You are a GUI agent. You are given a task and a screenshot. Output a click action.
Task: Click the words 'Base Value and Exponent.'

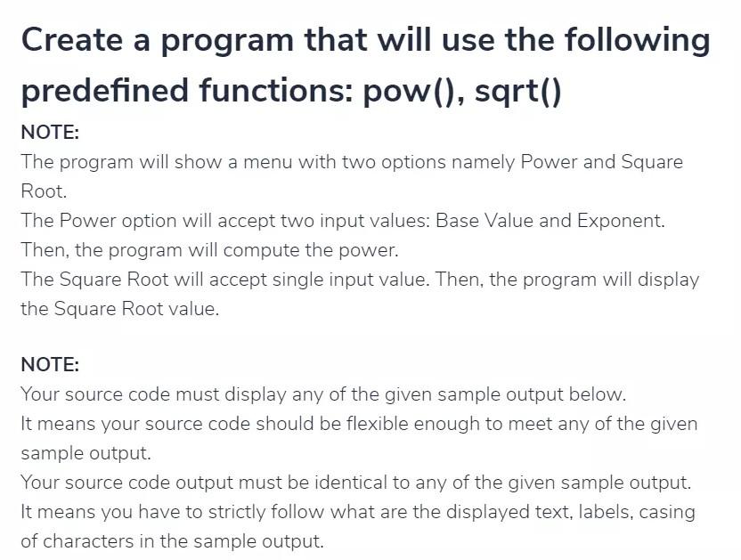550,221
